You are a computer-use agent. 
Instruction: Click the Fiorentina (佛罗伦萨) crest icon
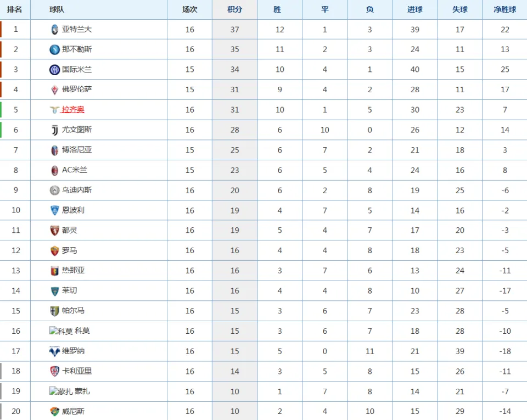point(54,89)
